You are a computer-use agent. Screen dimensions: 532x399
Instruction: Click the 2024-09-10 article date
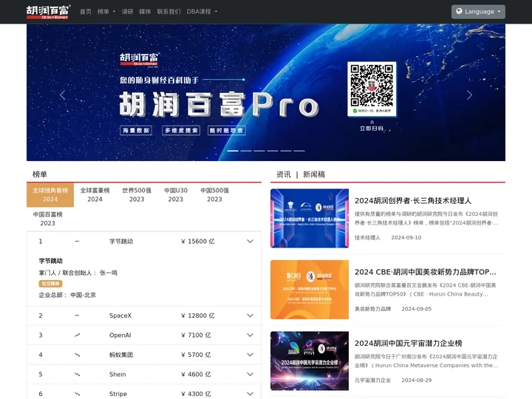[x=406, y=237]
